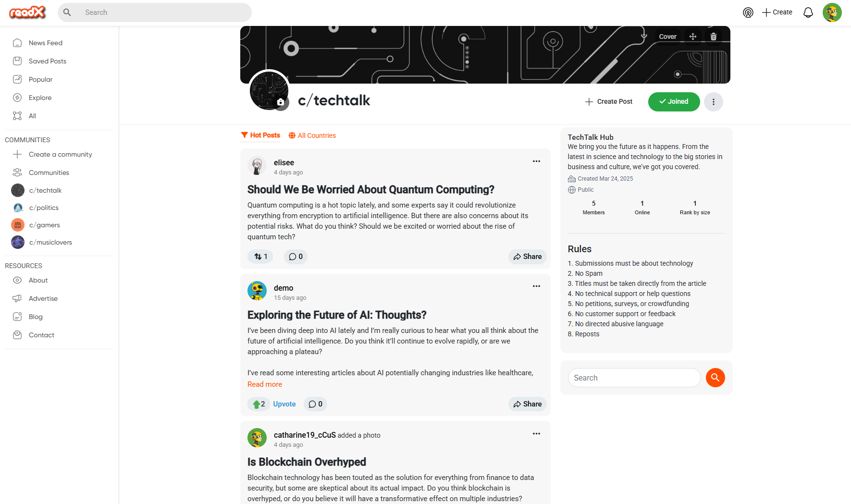Delete the cover image with the trash icon
Viewport: 851px width, 504px height.
click(714, 37)
